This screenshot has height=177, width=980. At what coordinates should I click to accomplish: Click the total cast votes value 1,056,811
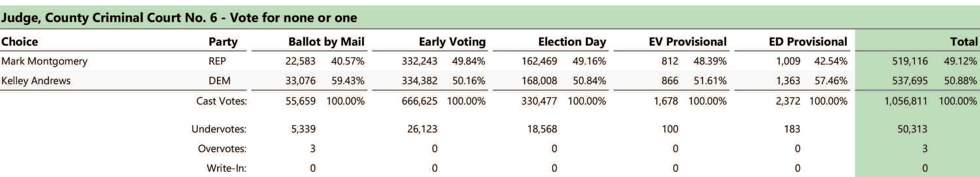click(x=905, y=101)
